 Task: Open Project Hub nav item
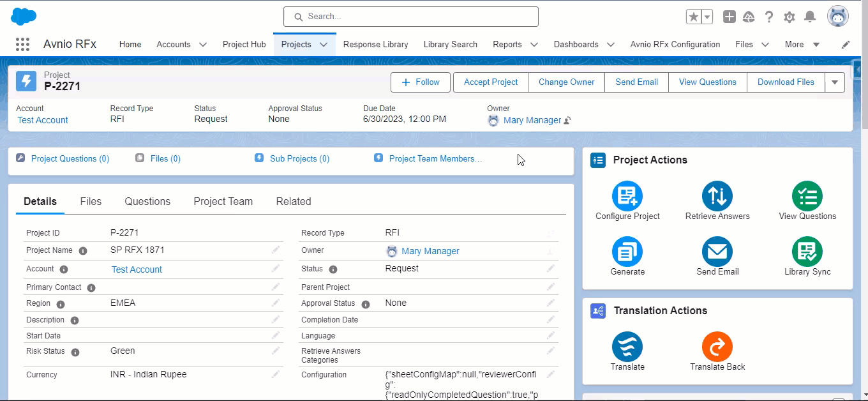(244, 45)
